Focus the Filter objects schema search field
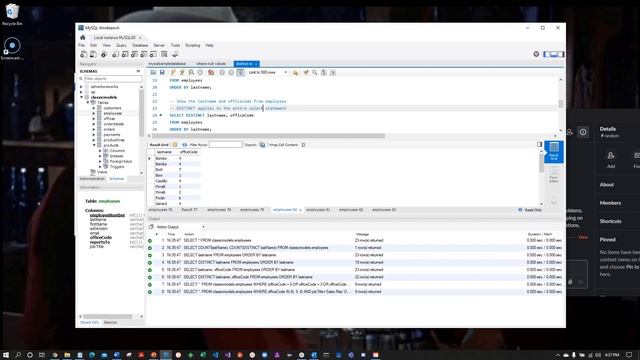This screenshot has height=360, width=640. (x=113, y=78)
